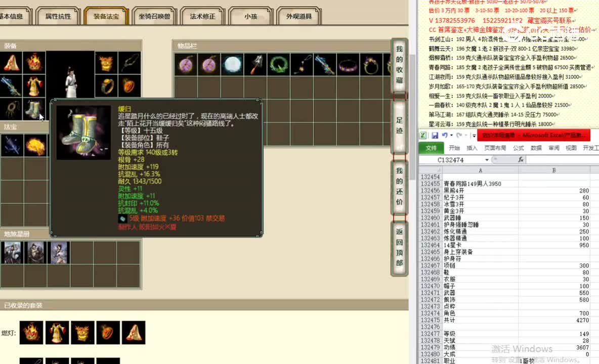This screenshot has width=599, height=364.
Task: Click the Name Box showing C132474
Action: (x=452, y=160)
